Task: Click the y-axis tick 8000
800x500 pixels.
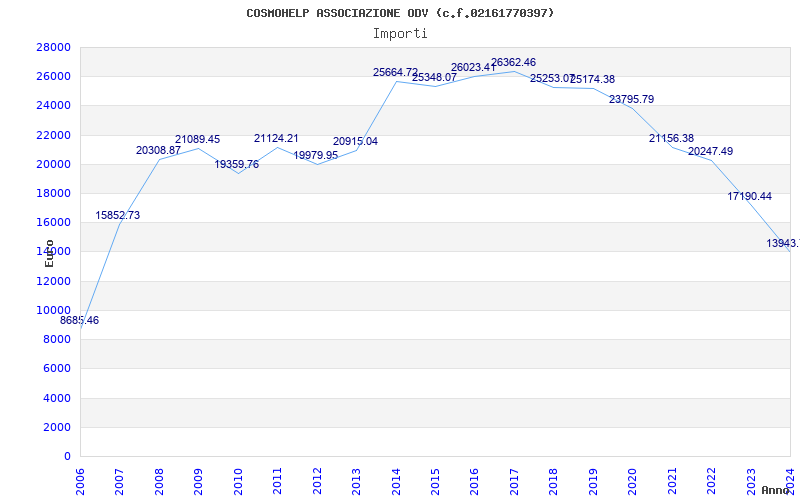Action: 57,339
